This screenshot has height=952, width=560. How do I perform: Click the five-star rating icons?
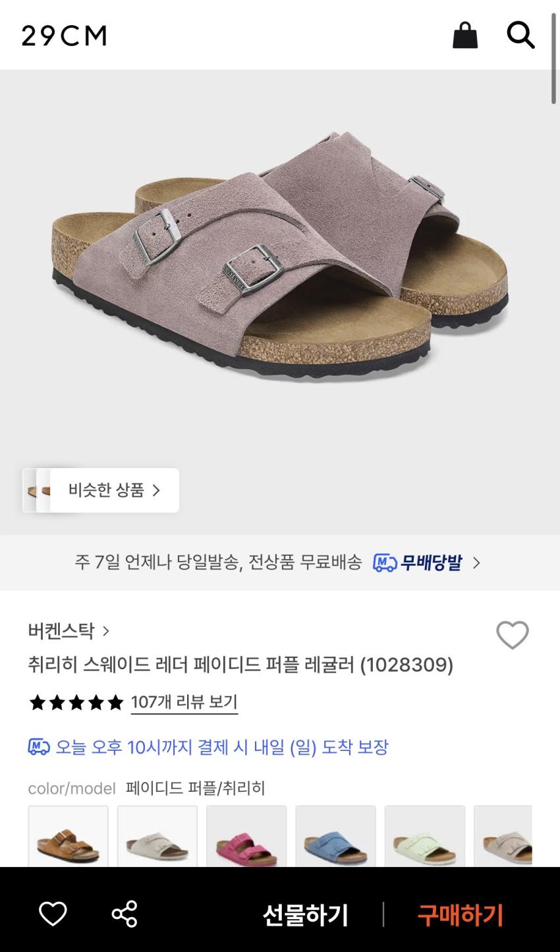coord(76,703)
